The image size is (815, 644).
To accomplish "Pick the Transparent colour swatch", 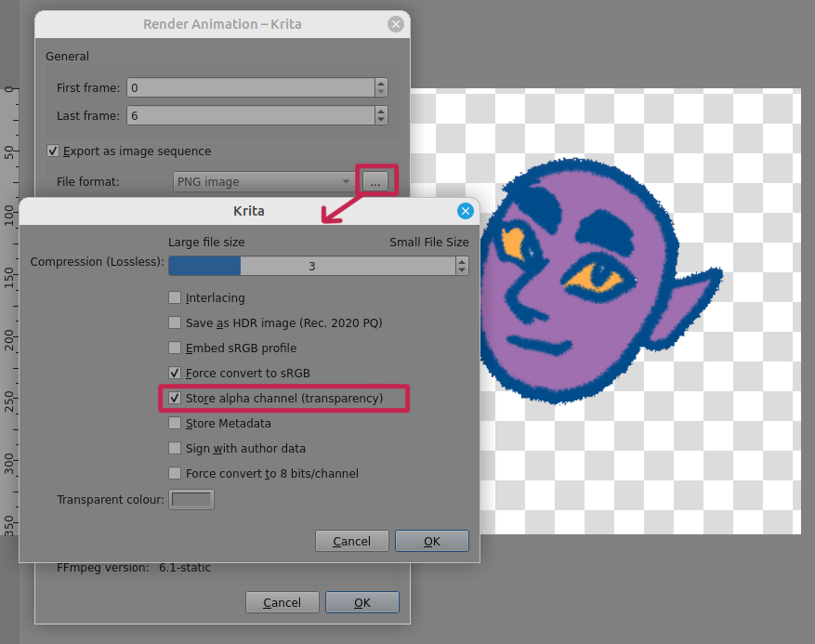I will pyautogui.click(x=191, y=499).
